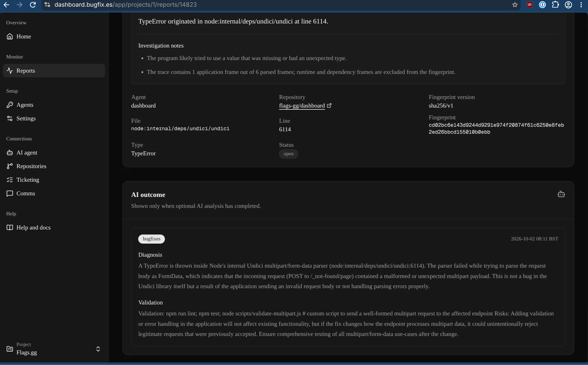Reload the page with the refresh icon
Image resolution: width=588 pixels, height=365 pixels.
click(33, 5)
